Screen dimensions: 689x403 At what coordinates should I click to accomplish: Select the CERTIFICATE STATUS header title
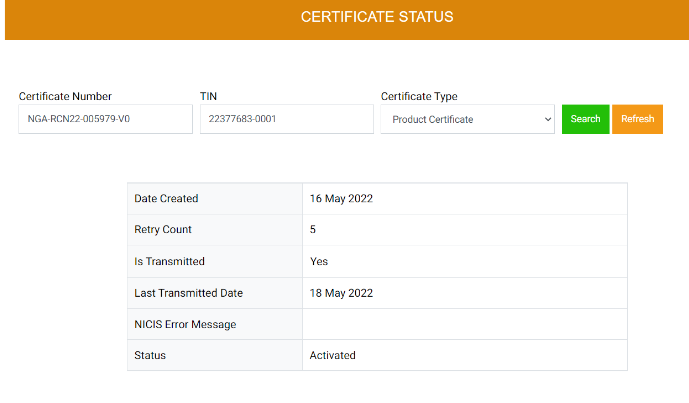[377, 17]
